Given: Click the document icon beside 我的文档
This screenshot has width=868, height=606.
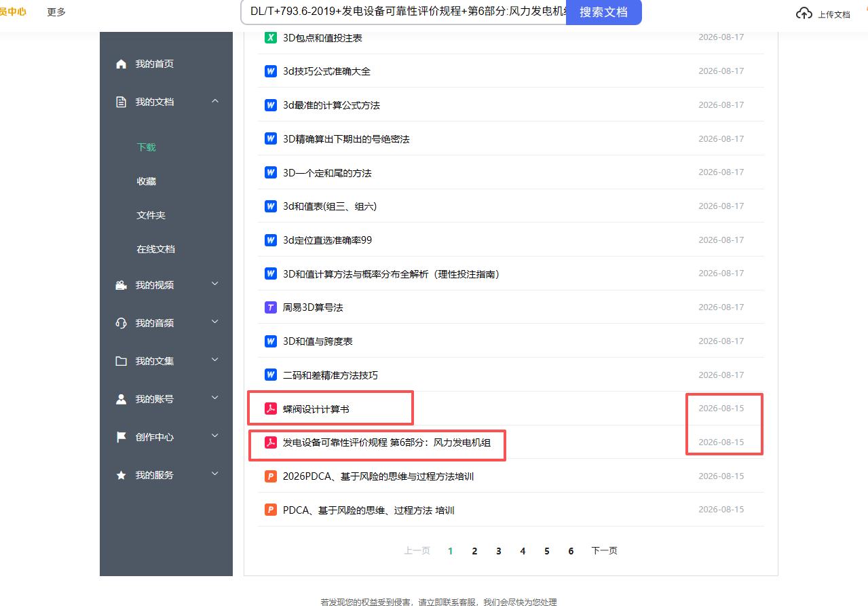Looking at the screenshot, I should click(x=121, y=102).
